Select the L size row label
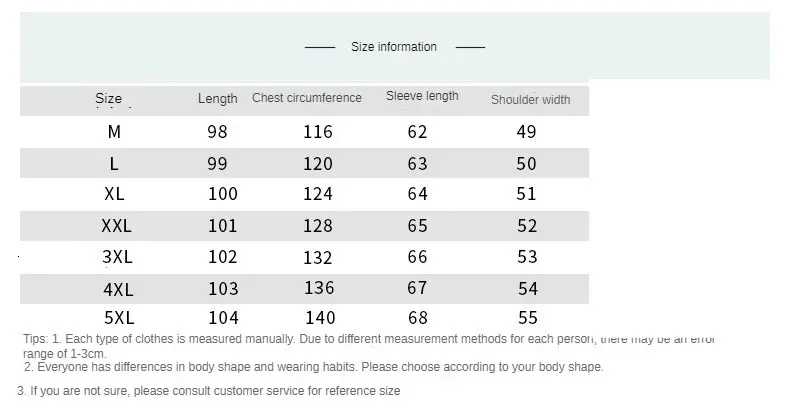Screen dimensions: 790x406 point(114,163)
